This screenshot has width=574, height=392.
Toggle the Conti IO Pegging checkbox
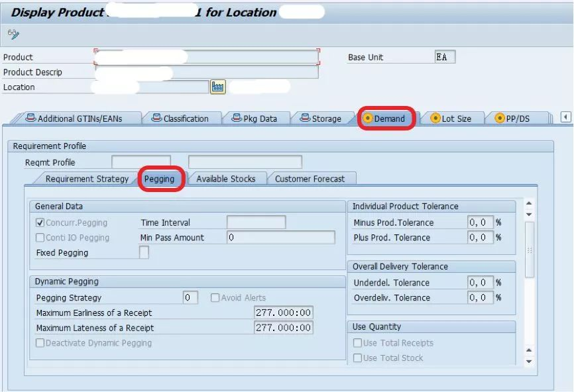(x=40, y=238)
